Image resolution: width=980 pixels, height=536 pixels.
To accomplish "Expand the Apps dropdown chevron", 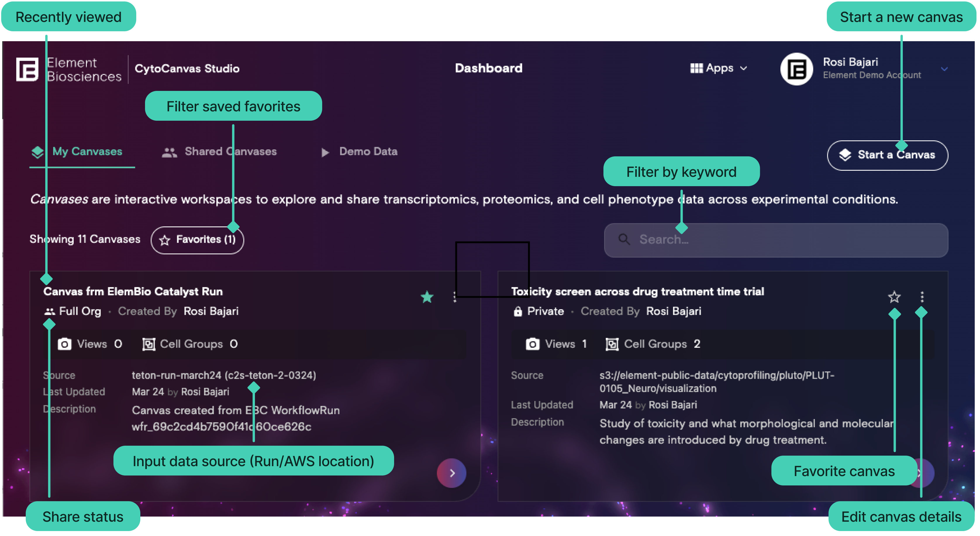I will pyautogui.click(x=743, y=68).
